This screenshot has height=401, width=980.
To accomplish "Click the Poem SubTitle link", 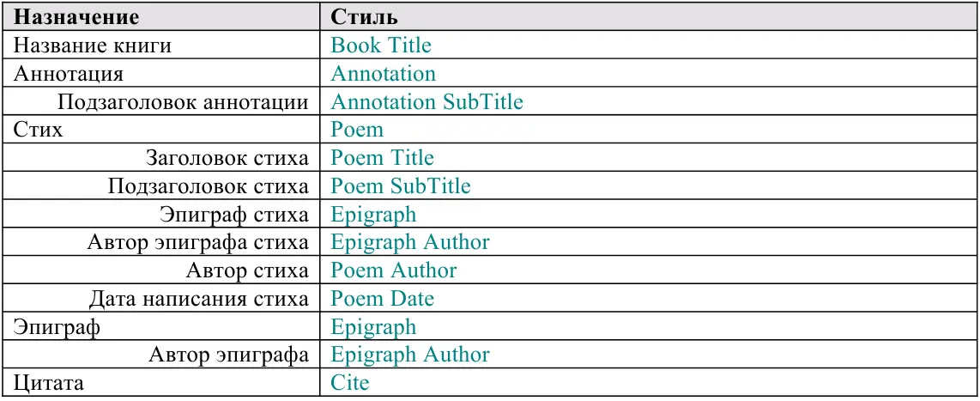I will [401, 186].
